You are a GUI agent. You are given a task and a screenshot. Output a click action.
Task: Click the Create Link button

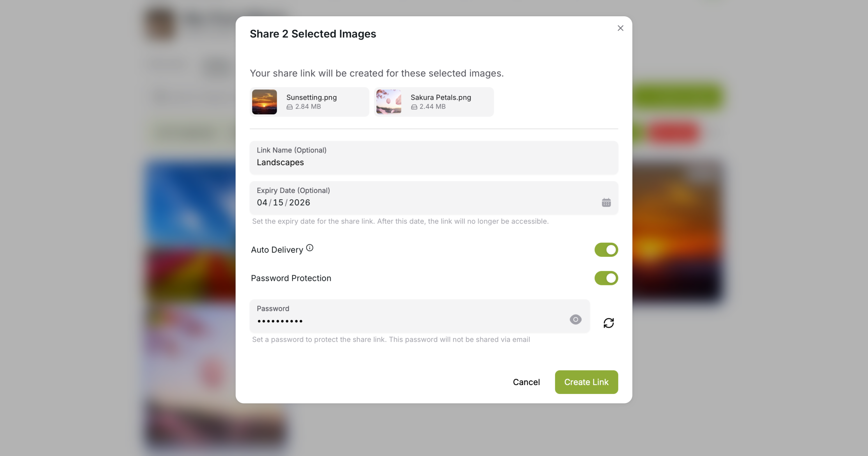(x=586, y=382)
